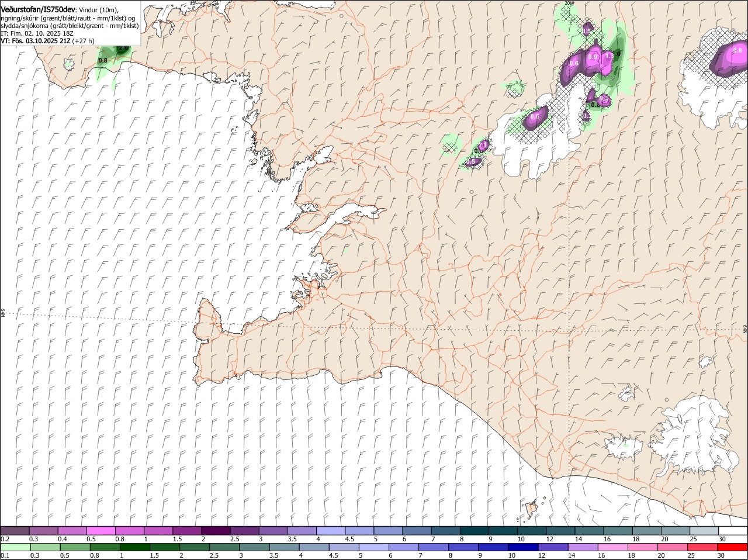748x560 pixels.
Task: Click the white 30 swatch ending snow legend
Action: 733,531
